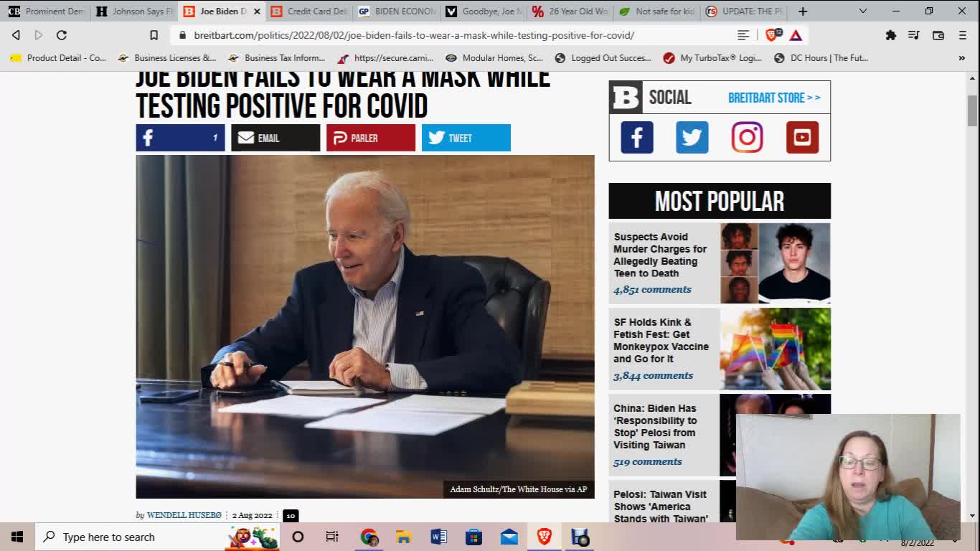
Task: Open the Brave Wallet icon
Action: [938, 35]
